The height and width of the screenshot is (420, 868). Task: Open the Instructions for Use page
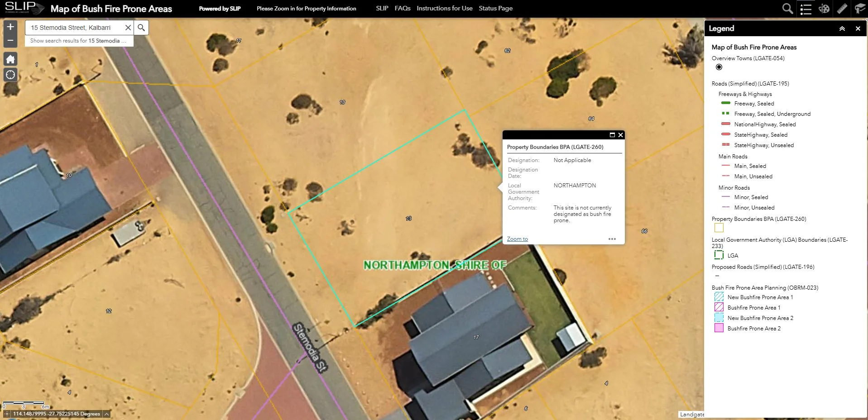pyautogui.click(x=444, y=8)
